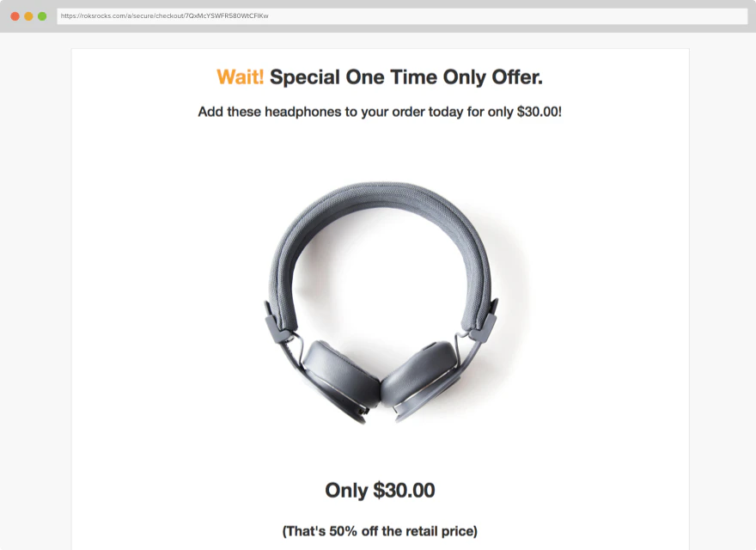This screenshot has height=550, width=756.
Task: Click the $30.00! price in the subtitle
Action: (x=539, y=112)
